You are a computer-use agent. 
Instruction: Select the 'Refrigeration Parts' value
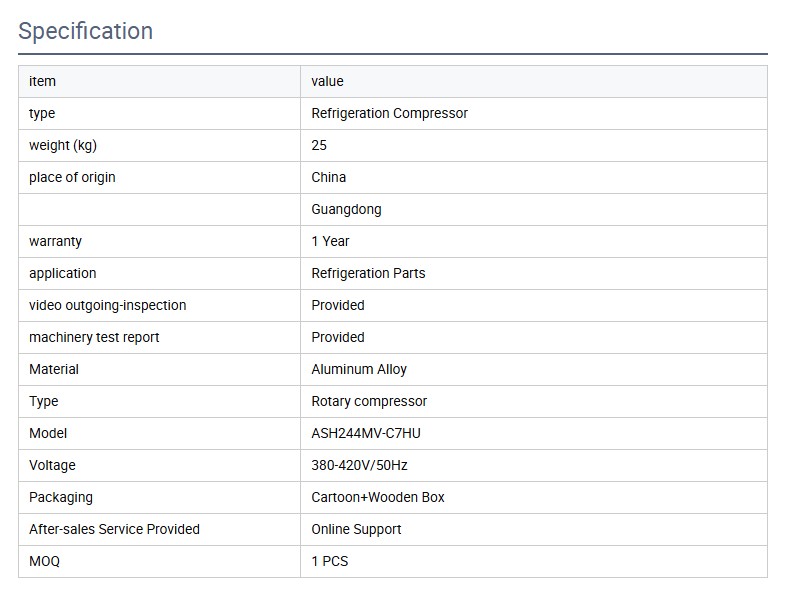368,273
